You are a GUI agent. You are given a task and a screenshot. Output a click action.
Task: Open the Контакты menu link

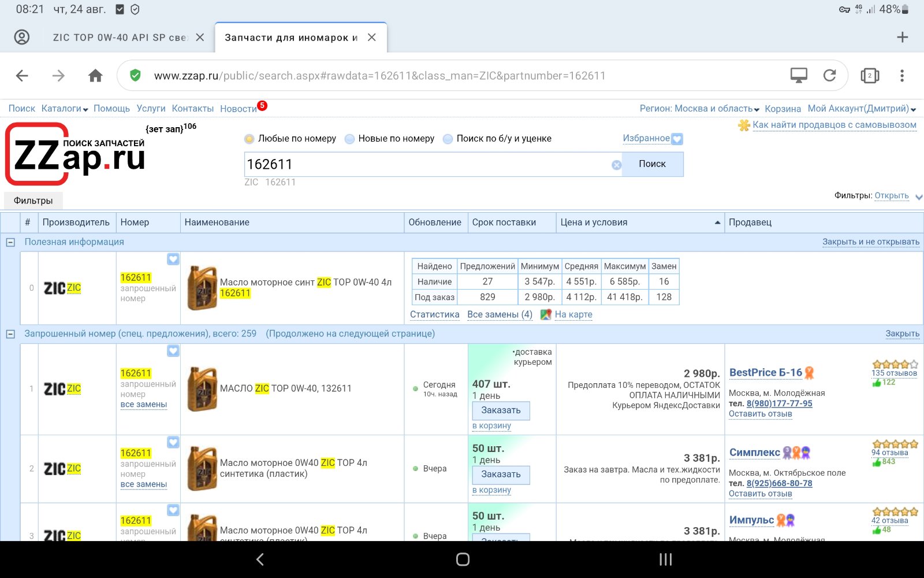[x=193, y=109]
